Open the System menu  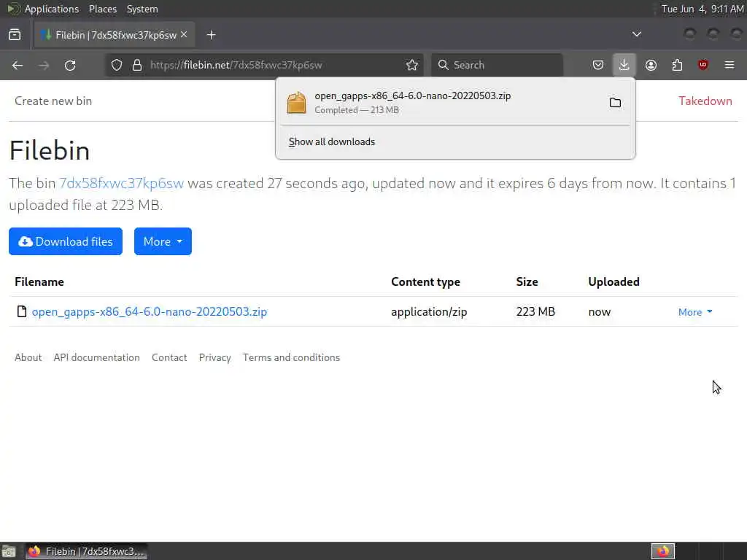(142, 9)
